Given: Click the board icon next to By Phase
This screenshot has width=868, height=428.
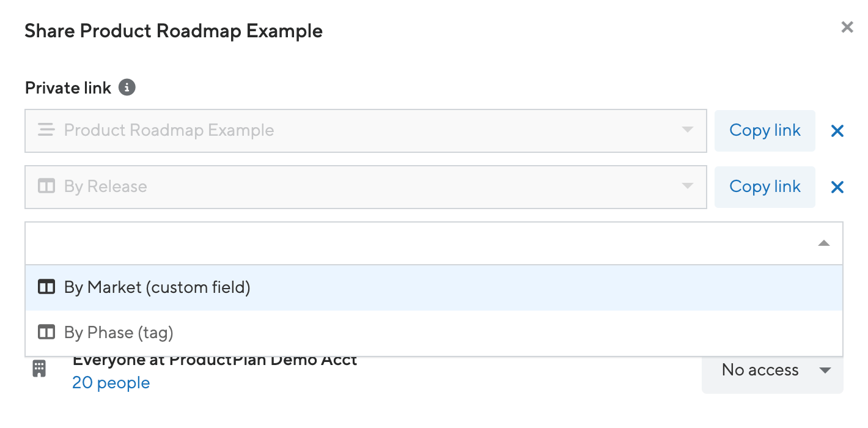Looking at the screenshot, I should click(46, 333).
